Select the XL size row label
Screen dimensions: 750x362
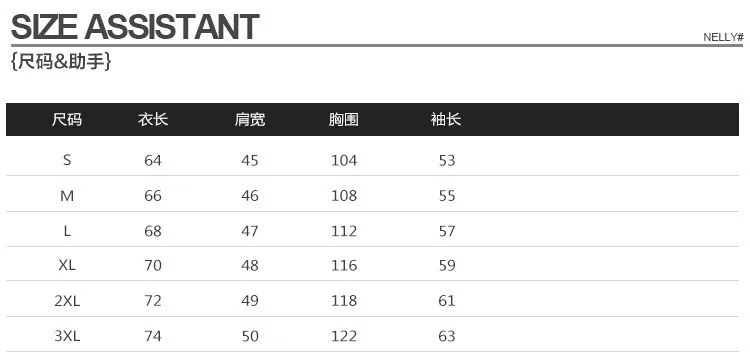tap(67, 265)
